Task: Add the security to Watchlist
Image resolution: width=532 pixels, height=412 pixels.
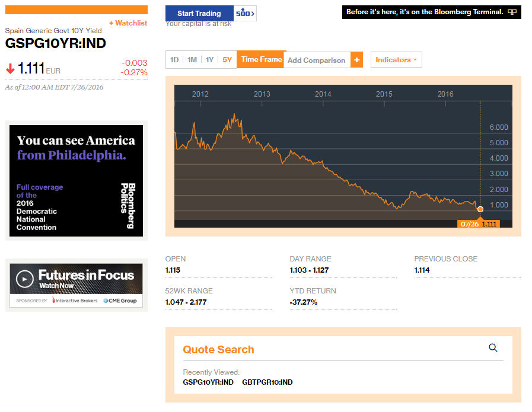Action: click(x=128, y=23)
